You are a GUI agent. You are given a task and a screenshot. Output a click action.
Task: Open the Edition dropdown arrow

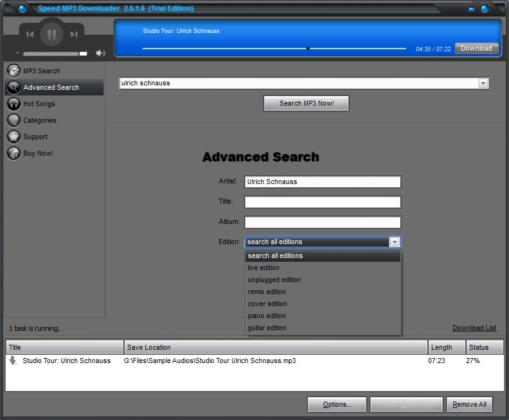coord(395,242)
